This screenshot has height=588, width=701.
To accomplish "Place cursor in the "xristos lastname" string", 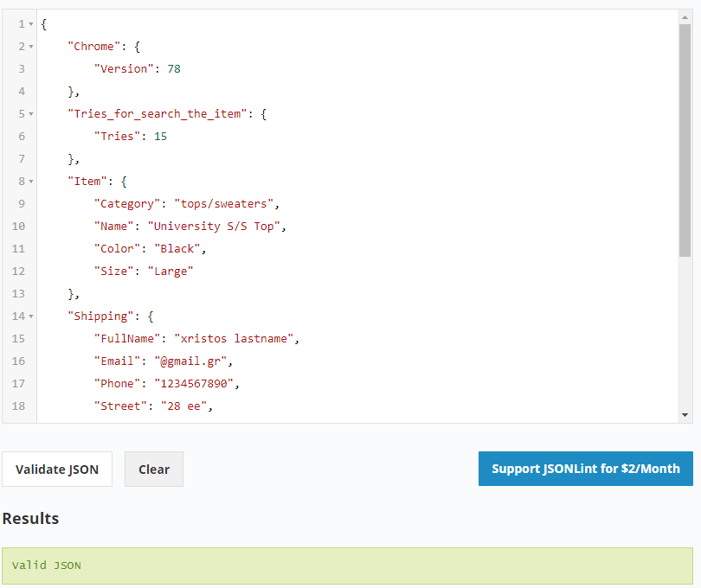I will [x=235, y=339].
